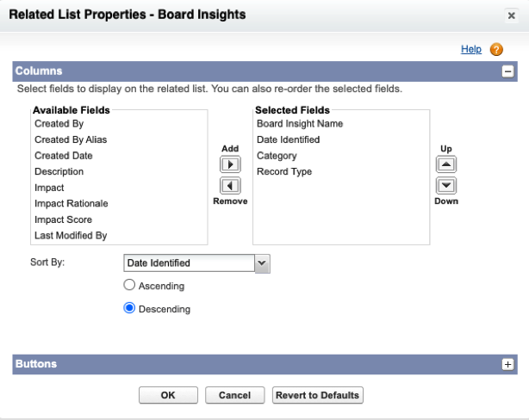
Task: Click the Remove left-arrow button
Action: pyautogui.click(x=230, y=185)
